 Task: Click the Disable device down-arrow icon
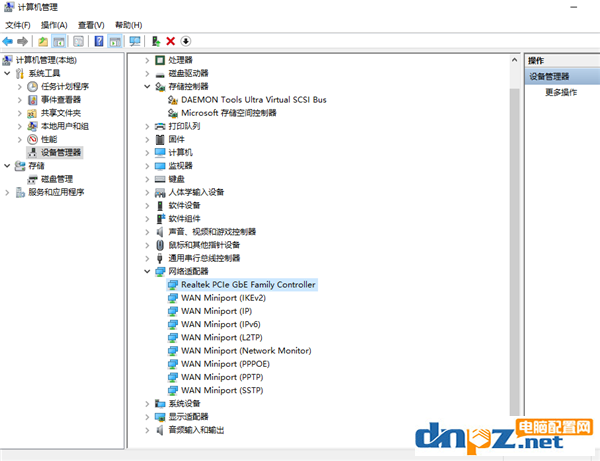(x=186, y=41)
